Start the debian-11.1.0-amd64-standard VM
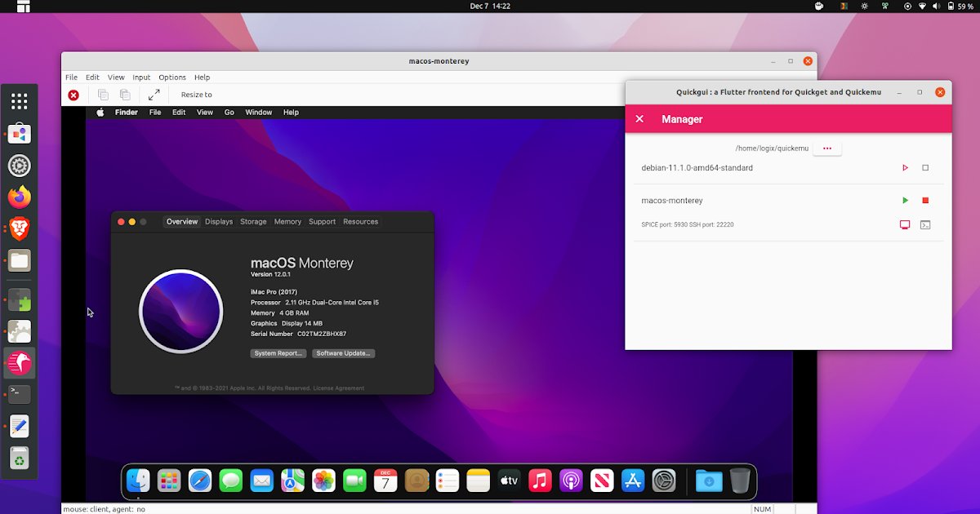This screenshot has height=514, width=980. pos(905,168)
